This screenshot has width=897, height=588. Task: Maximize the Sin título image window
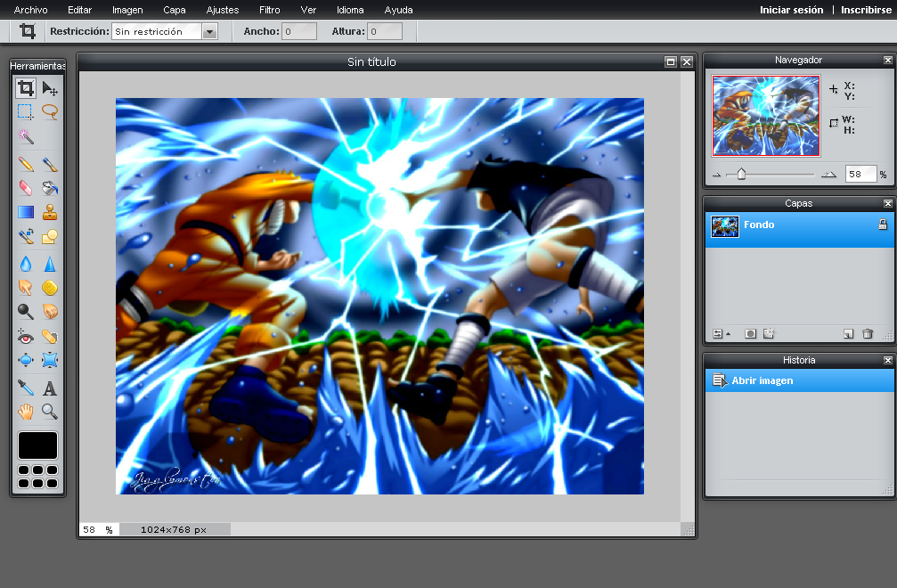coord(671,61)
